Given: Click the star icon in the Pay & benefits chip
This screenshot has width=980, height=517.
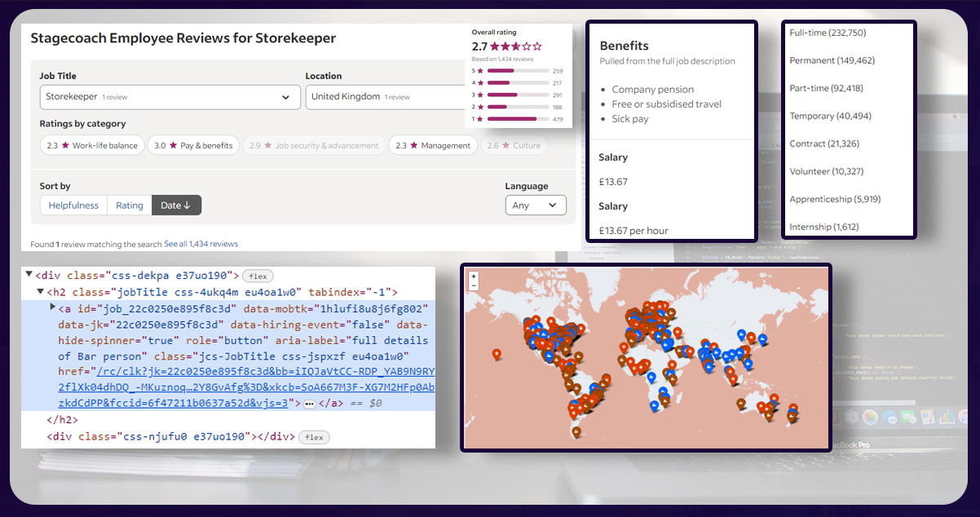Looking at the screenshot, I should pyautogui.click(x=173, y=145).
